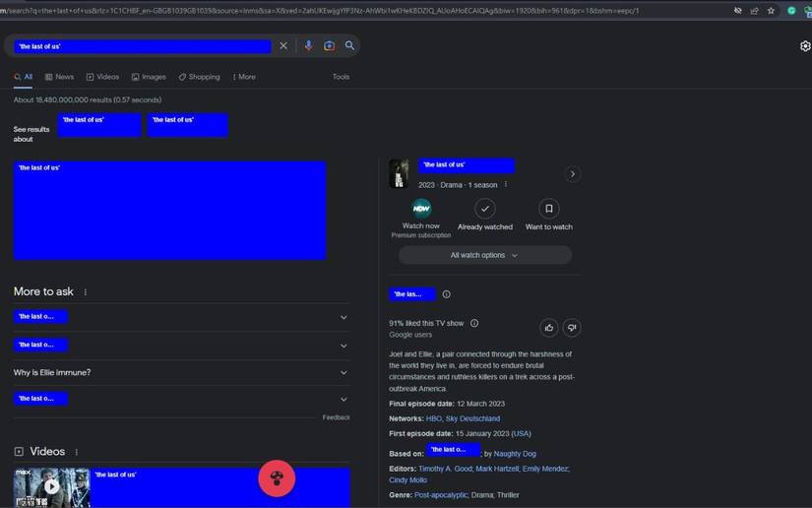Screen dimensions: 812x508
Task: Open the Naughty Dog link
Action: [515, 454]
